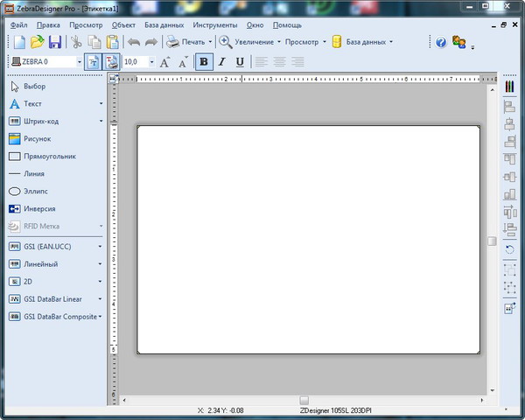This screenshot has height=420, width=525.
Task: Open the Объект menu
Action: tap(123, 25)
